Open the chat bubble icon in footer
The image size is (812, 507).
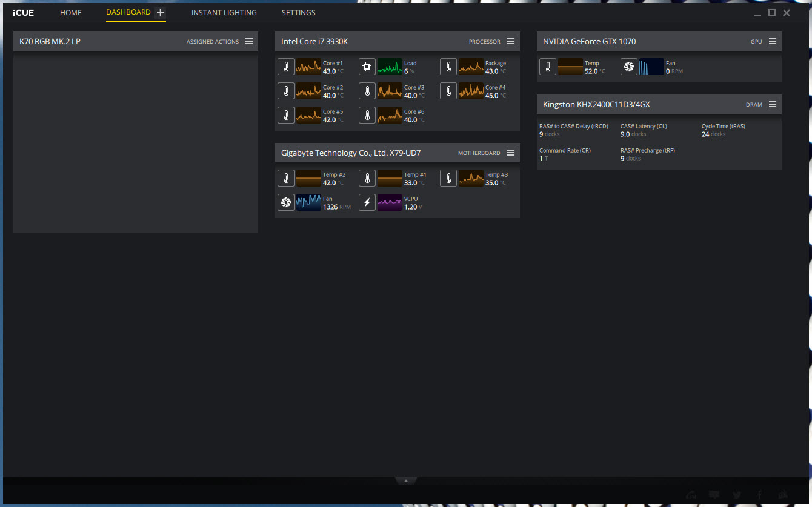point(714,495)
